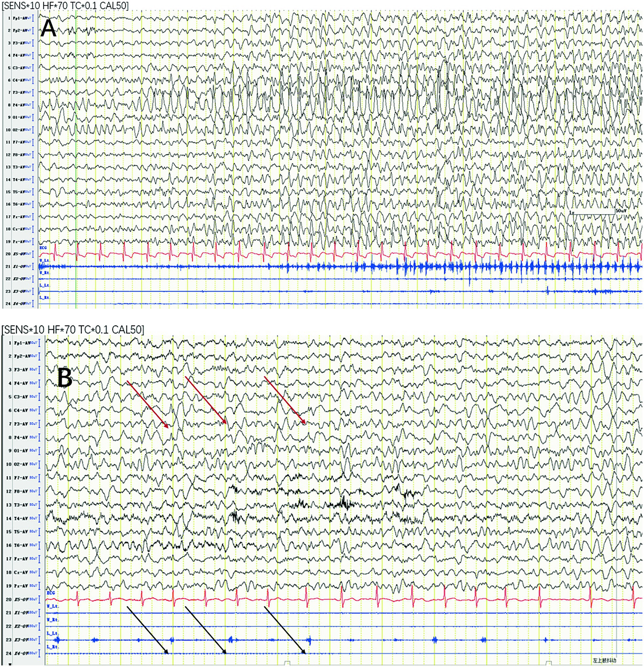Select channel C3-AV label in panel B
Screen dimensions: 644x667
click(x=21, y=397)
